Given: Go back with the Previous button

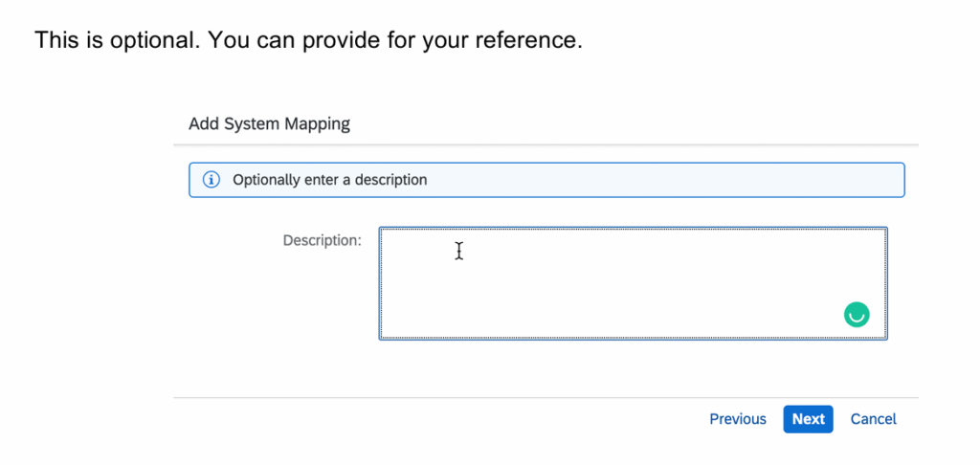Looking at the screenshot, I should 737,419.
